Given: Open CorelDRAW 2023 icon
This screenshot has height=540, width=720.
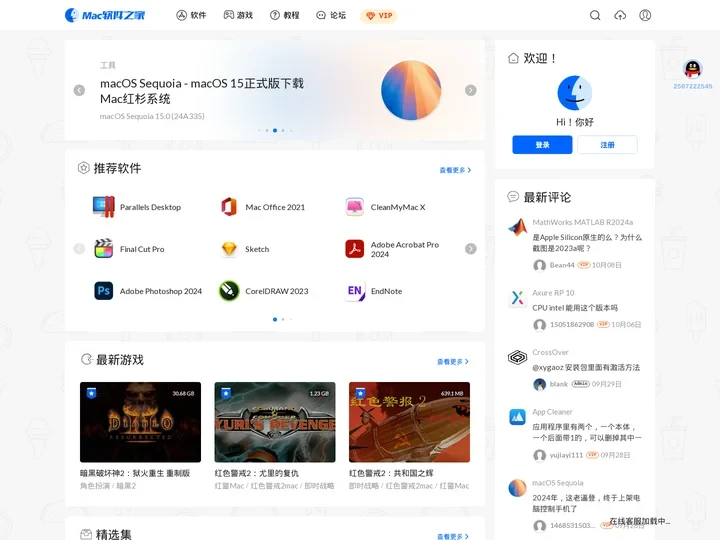Looking at the screenshot, I should pyautogui.click(x=229, y=291).
